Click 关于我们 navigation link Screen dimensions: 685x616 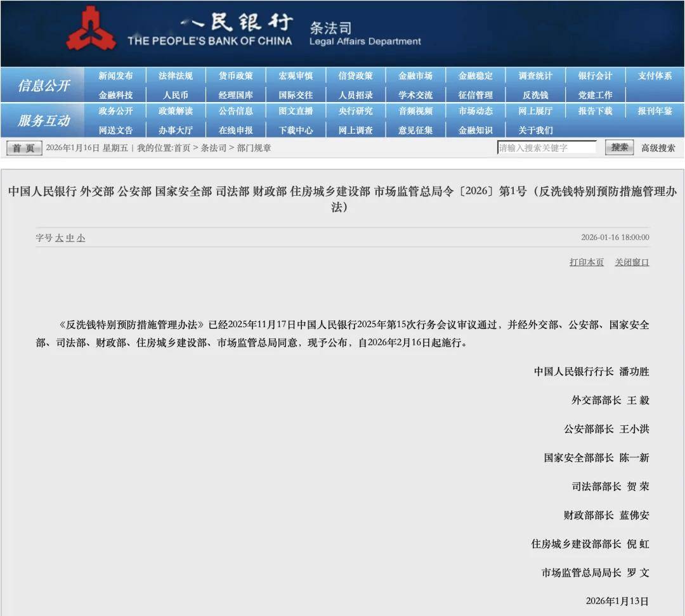point(535,131)
